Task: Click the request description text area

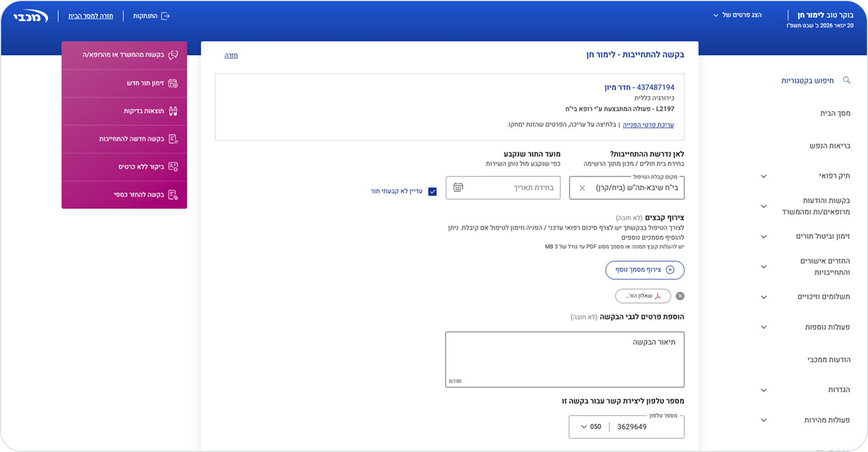Action: coord(565,359)
